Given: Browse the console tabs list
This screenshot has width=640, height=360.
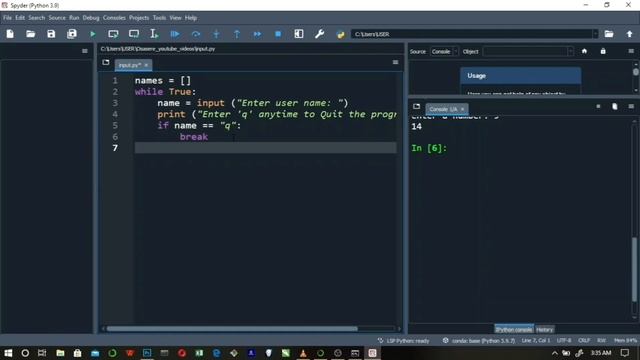Looking at the screenshot, I should click(416, 107).
